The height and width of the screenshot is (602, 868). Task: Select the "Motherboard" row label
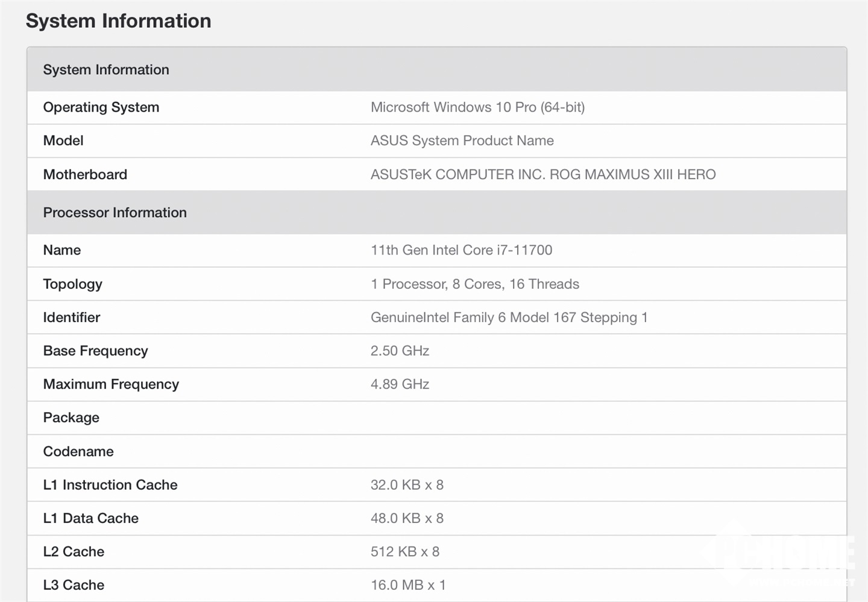pyautogui.click(x=85, y=174)
